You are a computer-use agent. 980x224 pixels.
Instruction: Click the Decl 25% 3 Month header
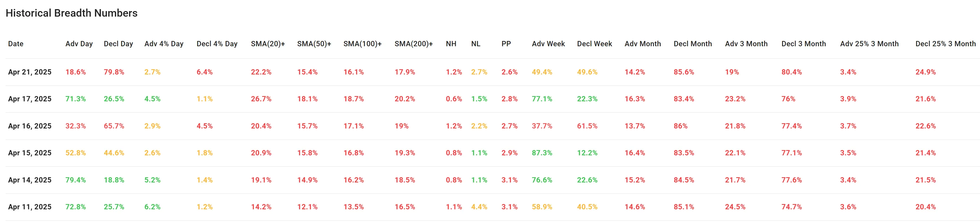[945, 44]
